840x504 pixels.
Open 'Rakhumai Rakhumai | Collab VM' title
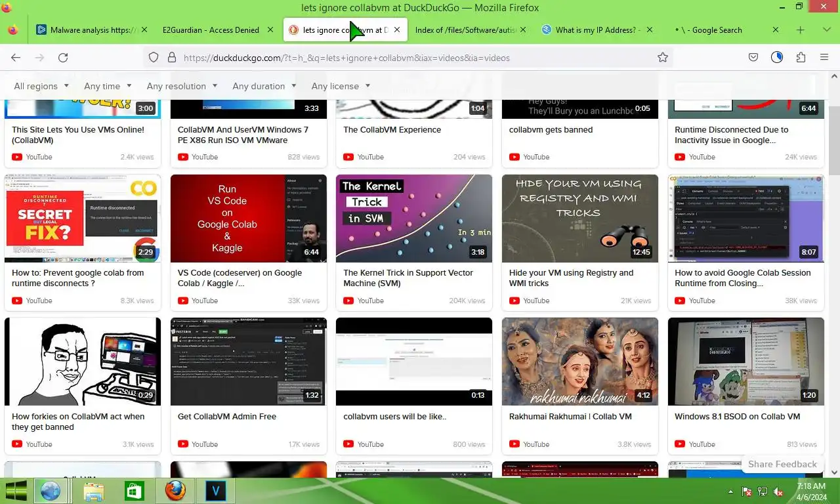[x=570, y=417]
